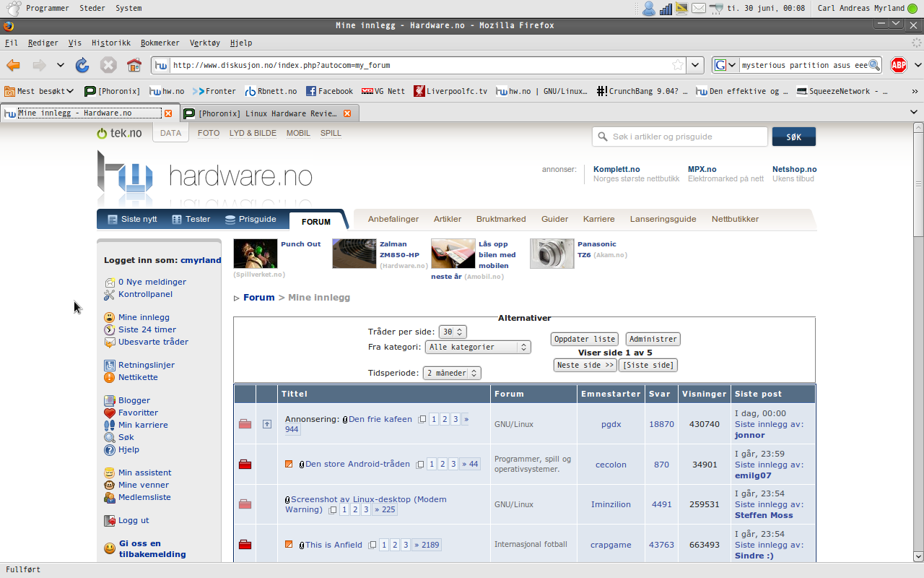
Task: Click the magnifier icon beside Søk in sidebar
Action: pyautogui.click(x=110, y=437)
